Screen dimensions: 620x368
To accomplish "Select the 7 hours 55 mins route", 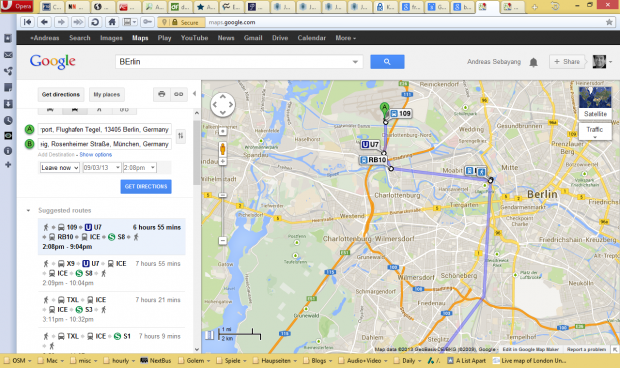I will point(112,273).
